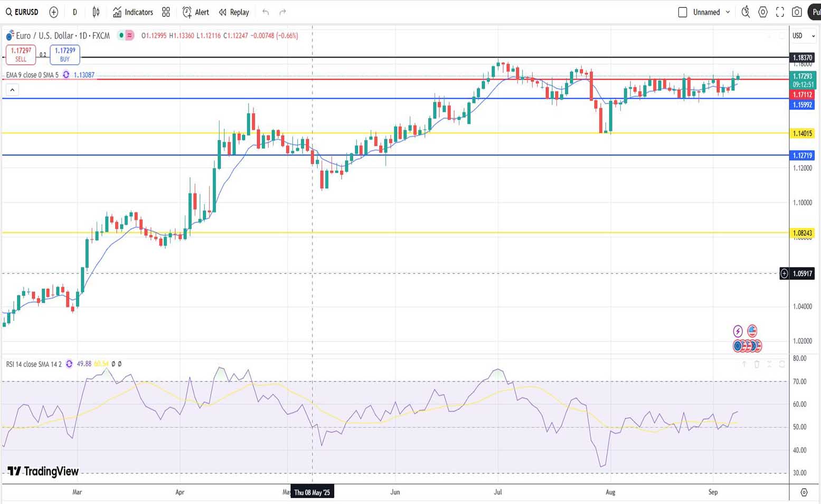The width and height of the screenshot is (821, 504).
Task: Open the quick search lightning icon
Action: [x=745, y=12]
